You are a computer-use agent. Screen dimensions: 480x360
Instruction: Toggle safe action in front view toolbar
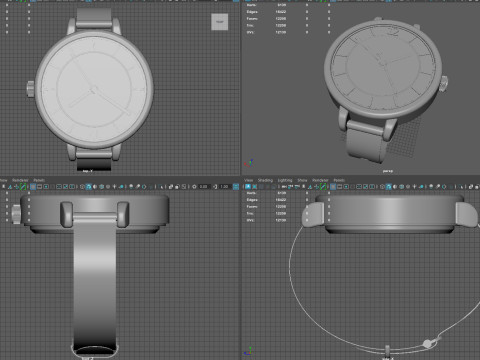click(65, 187)
